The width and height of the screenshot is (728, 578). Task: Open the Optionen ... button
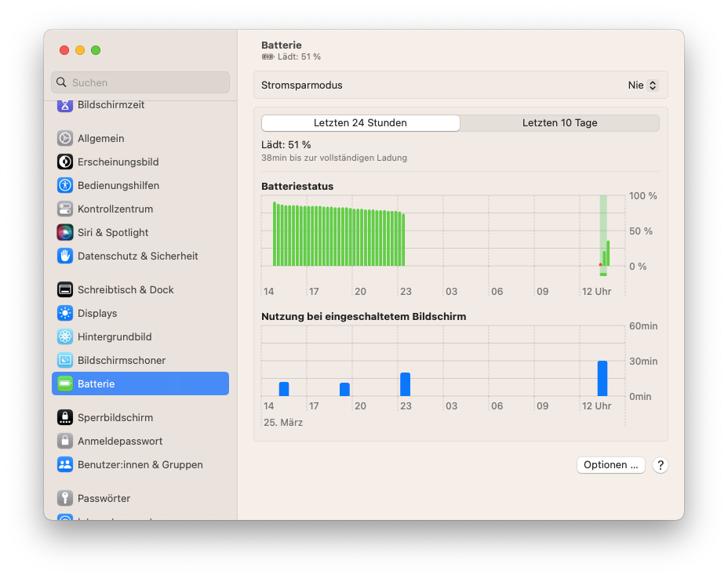point(610,465)
